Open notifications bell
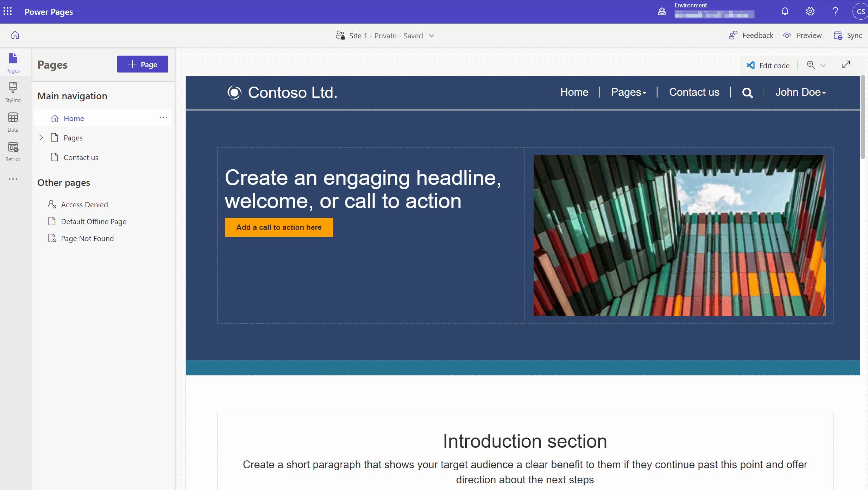 (785, 12)
